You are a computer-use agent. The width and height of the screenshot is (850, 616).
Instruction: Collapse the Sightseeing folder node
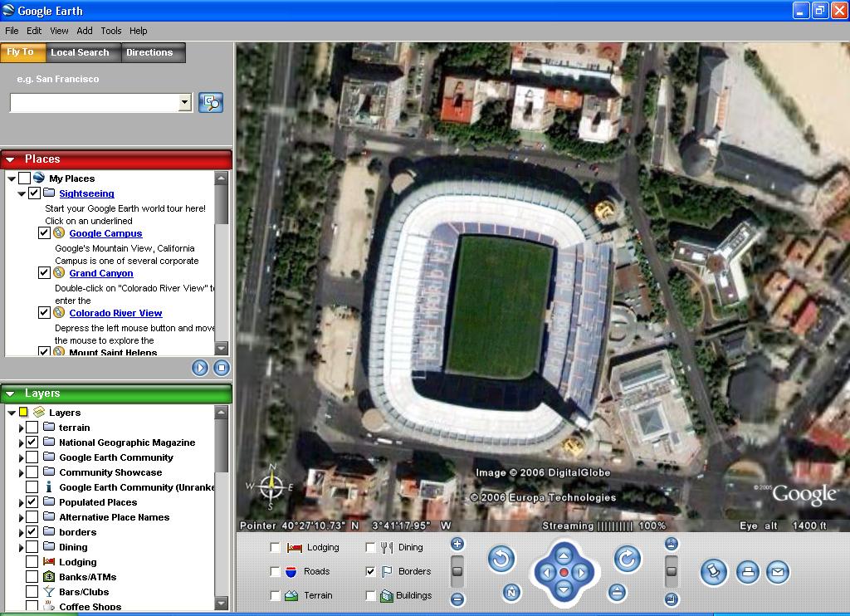22,193
